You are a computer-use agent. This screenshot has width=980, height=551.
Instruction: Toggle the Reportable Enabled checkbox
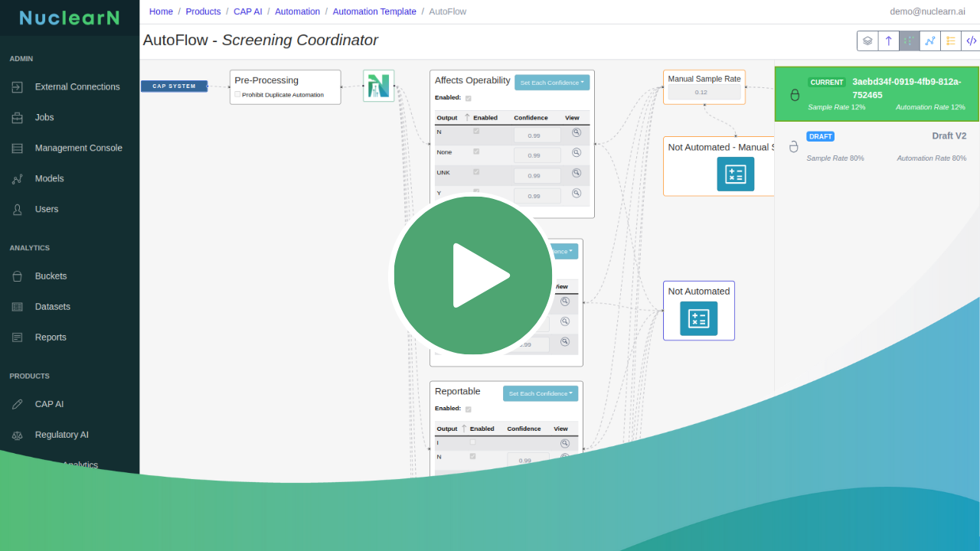[x=469, y=409]
